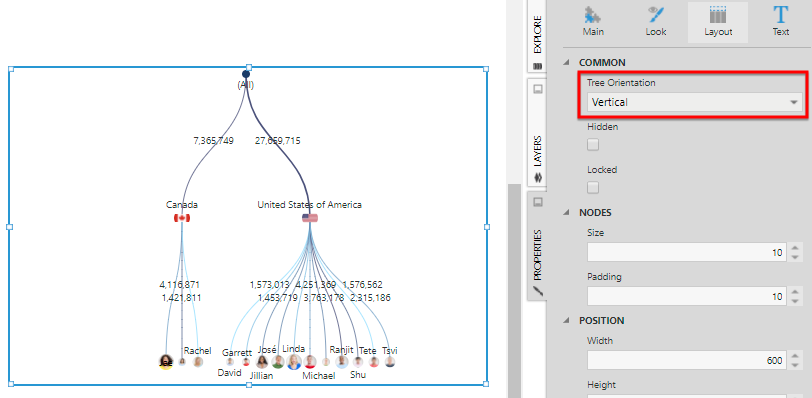Open the EXPLORE side tab
812x398 pixels.
pyautogui.click(x=537, y=36)
